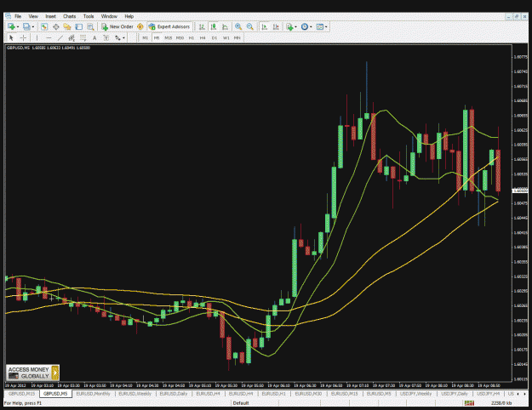Open the Charts menu
Viewport: 532px width, 410px height.
[70, 16]
